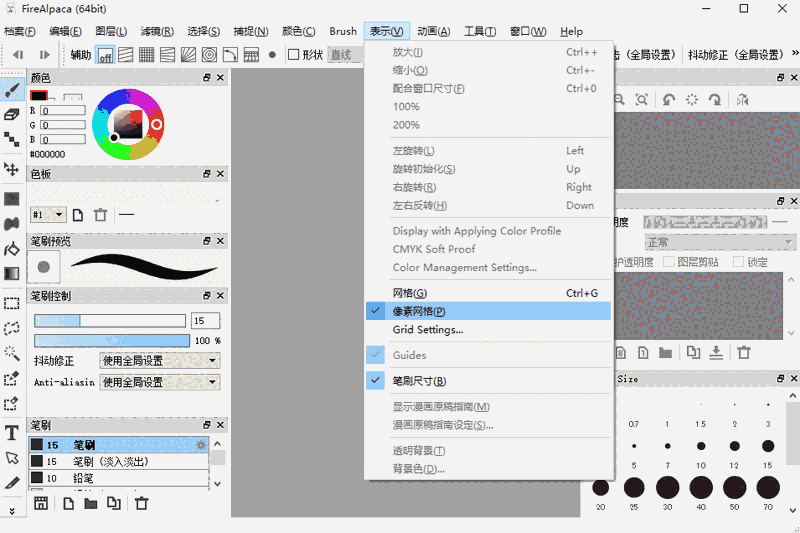Open the 动画(A) menu
Viewport: 800px width, 533px height.
(x=433, y=32)
